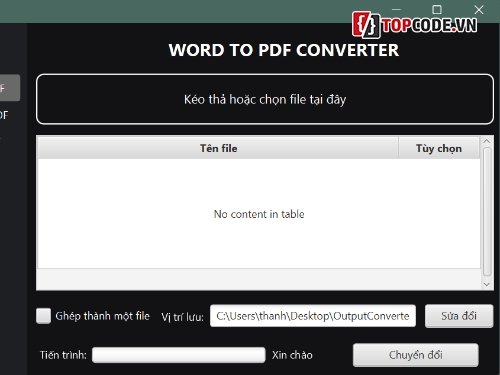
Task: Click the 'No content in table' placeholder text
Action: [x=259, y=214]
